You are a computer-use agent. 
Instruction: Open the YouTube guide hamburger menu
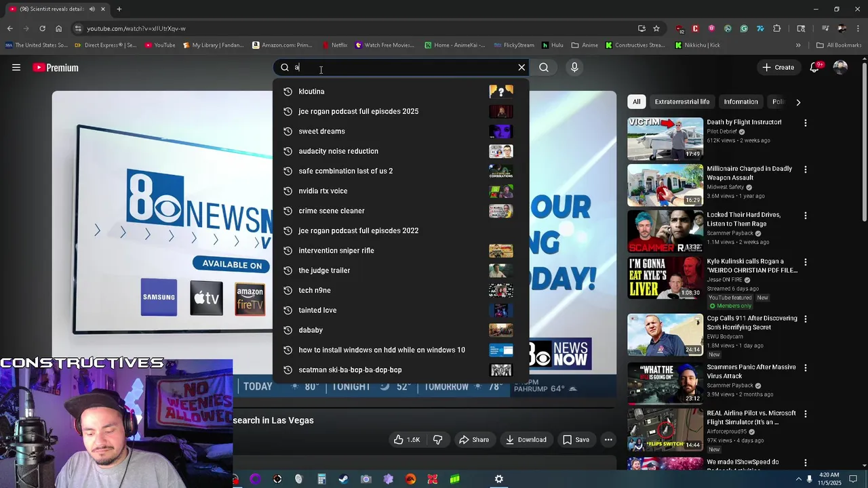tap(16, 67)
